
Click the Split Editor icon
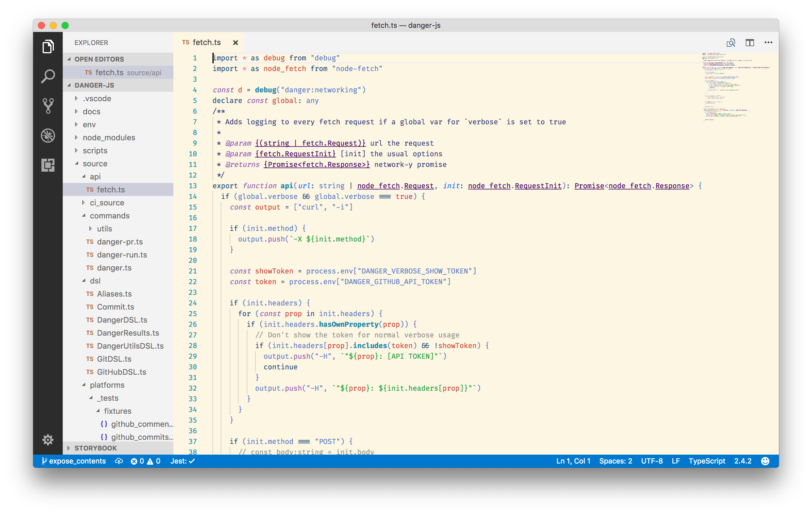click(749, 43)
